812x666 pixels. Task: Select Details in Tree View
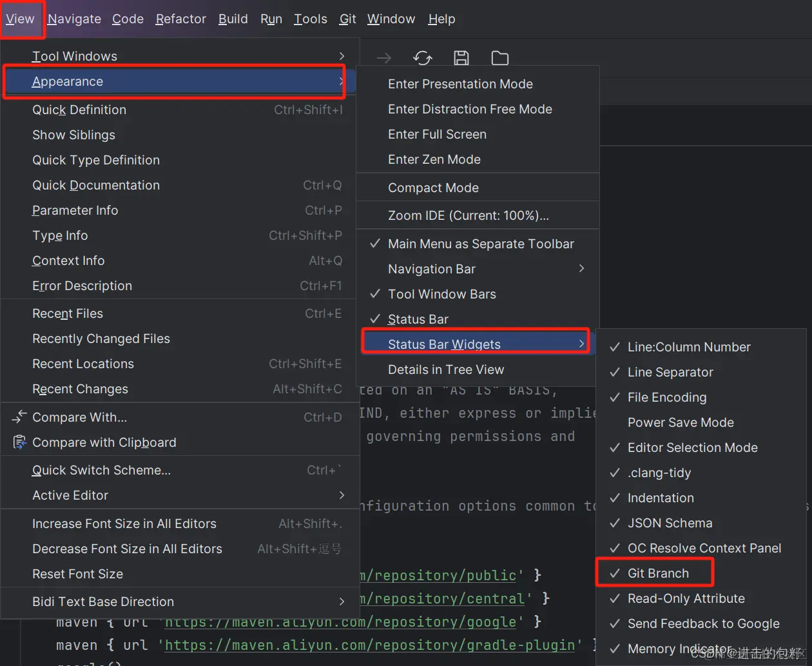[x=478, y=369]
